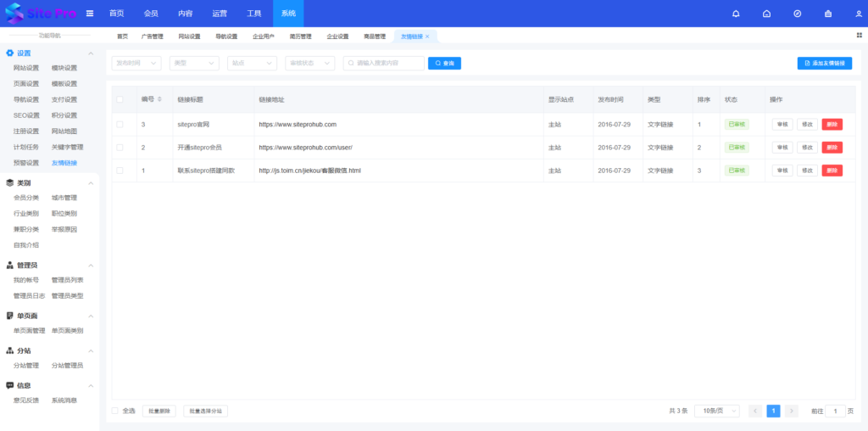
Task: Go to the previous page arrow
Action: (755, 411)
